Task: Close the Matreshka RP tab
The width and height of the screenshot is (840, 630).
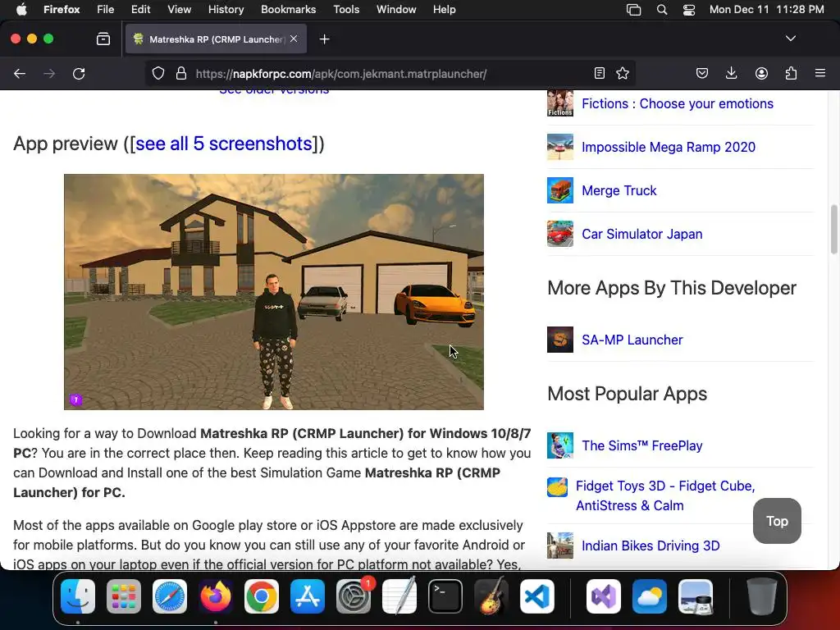Action: (x=294, y=39)
